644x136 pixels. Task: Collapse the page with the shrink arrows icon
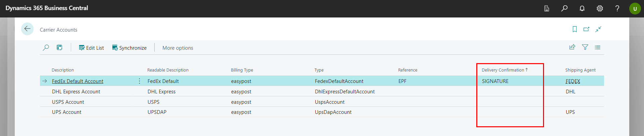(x=598, y=29)
